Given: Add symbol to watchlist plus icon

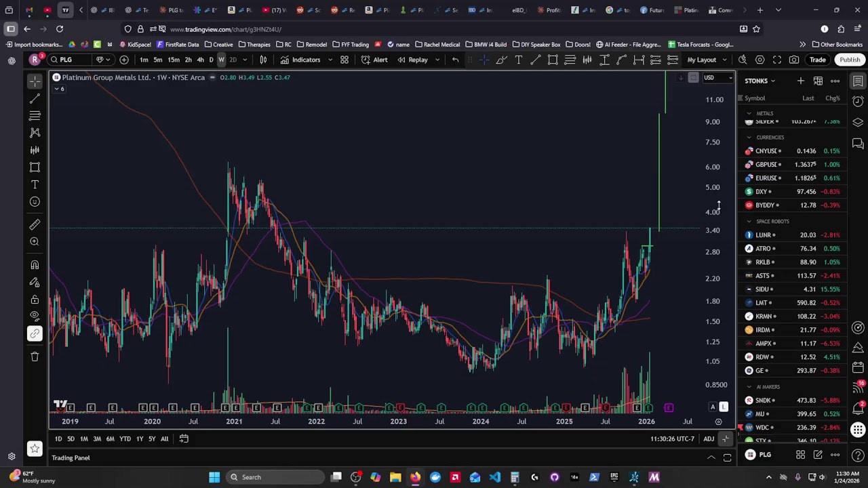Looking at the screenshot, I should click(800, 81).
